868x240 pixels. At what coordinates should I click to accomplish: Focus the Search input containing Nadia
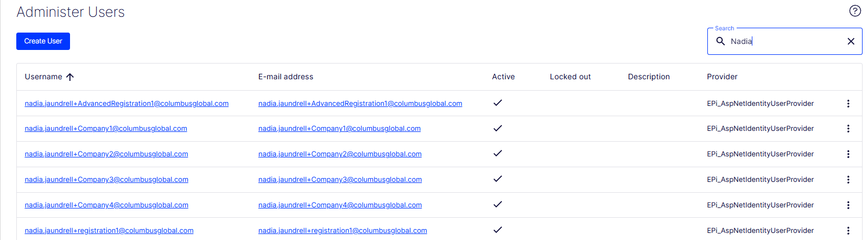785,41
